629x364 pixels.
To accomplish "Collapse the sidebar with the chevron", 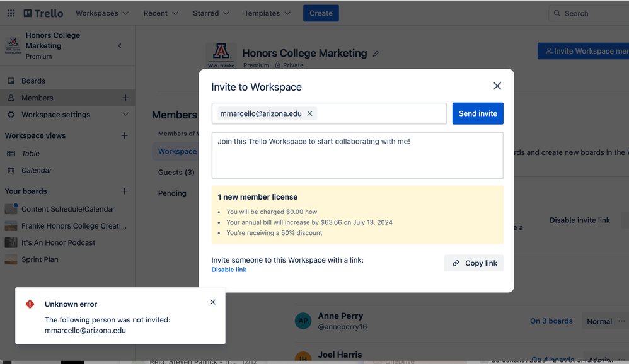I will [x=120, y=46].
